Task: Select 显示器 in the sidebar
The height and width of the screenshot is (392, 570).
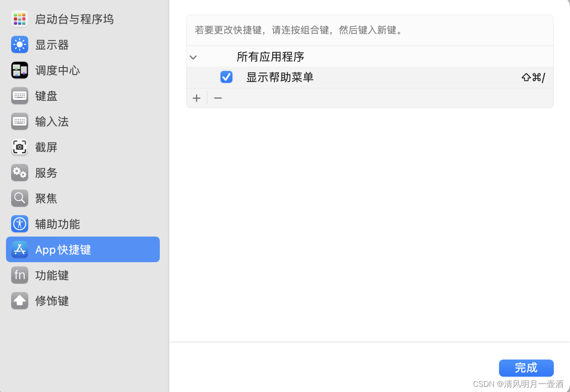Action: (x=83, y=44)
